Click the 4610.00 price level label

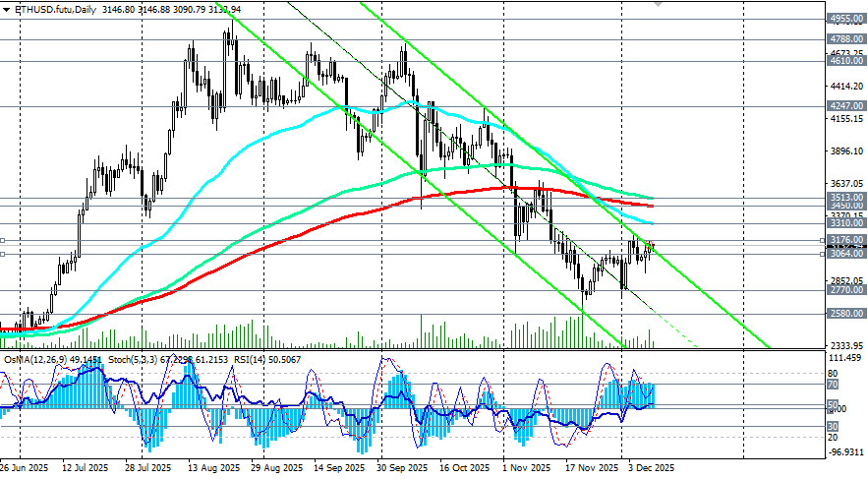(x=846, y=61)
